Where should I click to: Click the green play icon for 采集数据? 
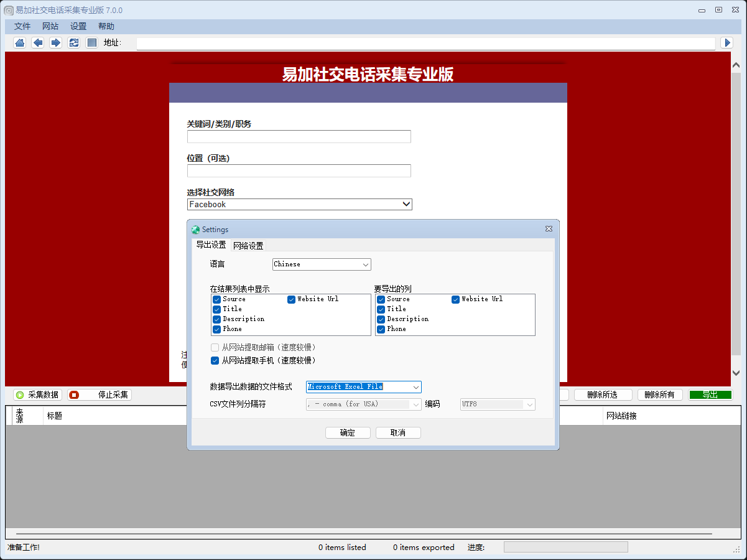tap(20, 394)
